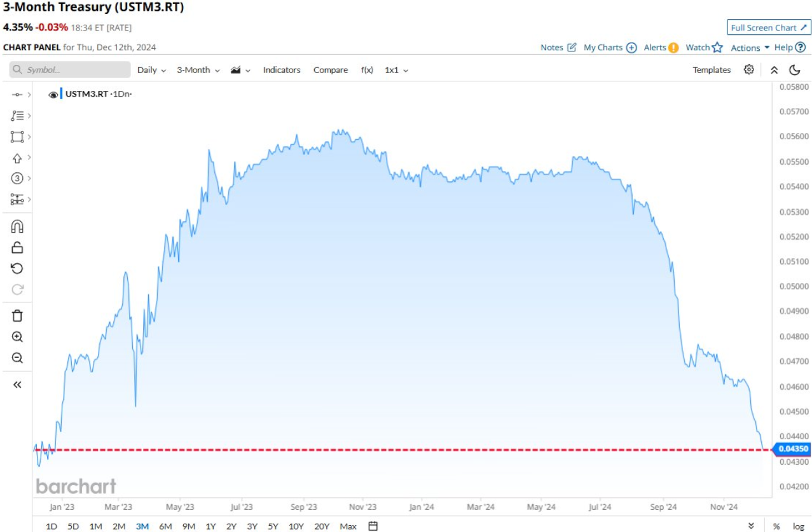The image size is (812, 532).
Task: Enable log scale on price axis
Action: click(798, 526)
